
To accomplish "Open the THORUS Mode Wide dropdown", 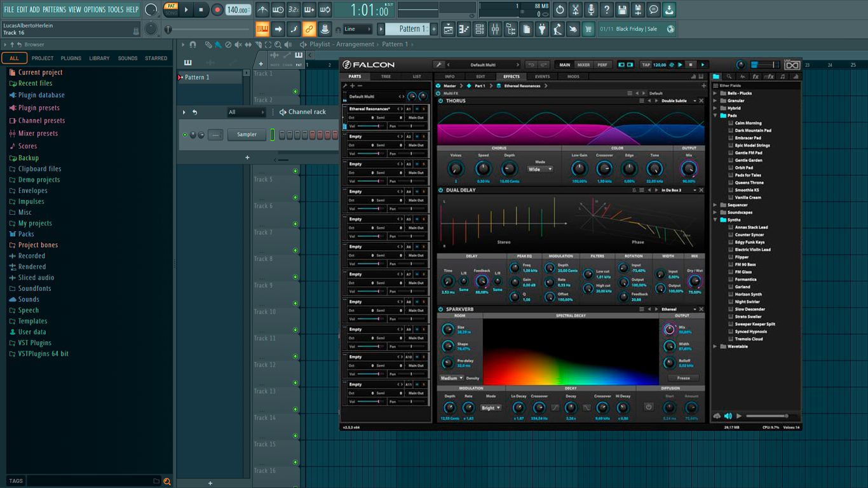I will (x=540, y=170).
